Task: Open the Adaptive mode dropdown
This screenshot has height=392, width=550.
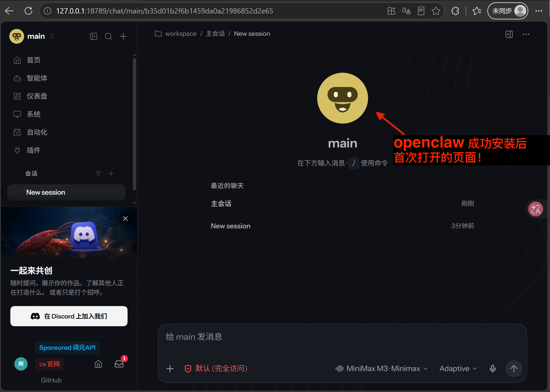Action: 458,369
